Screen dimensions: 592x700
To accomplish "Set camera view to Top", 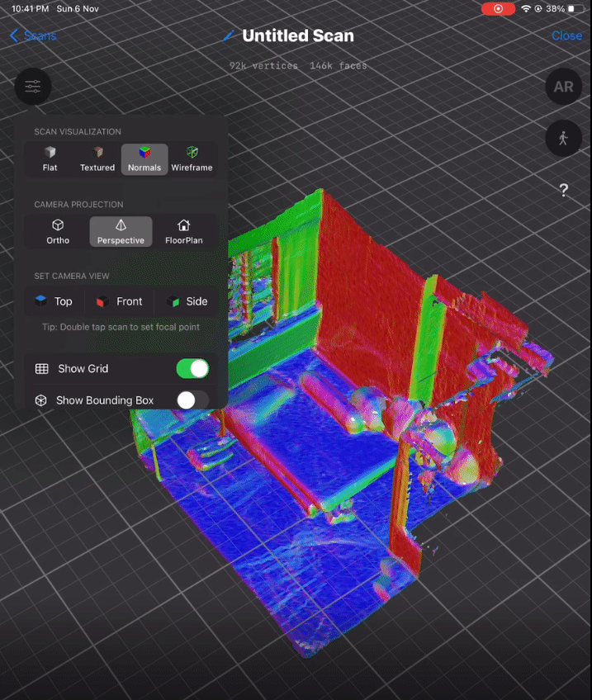I will pos(54,301).
